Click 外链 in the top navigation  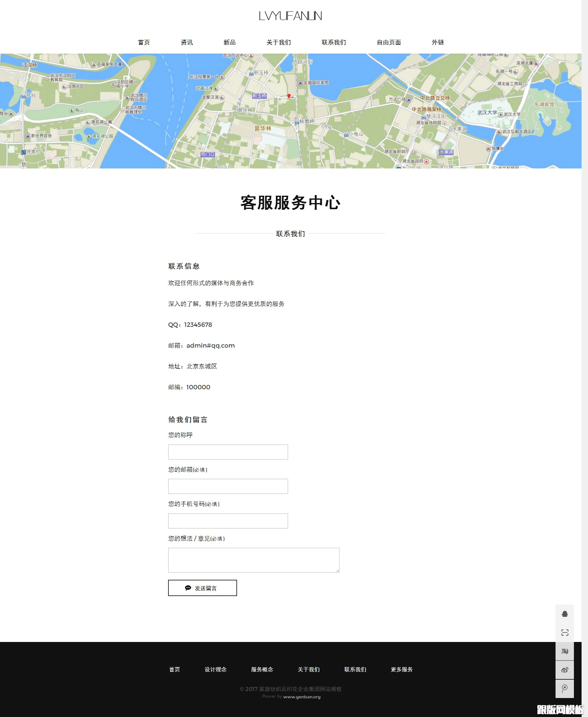point(438,42)
